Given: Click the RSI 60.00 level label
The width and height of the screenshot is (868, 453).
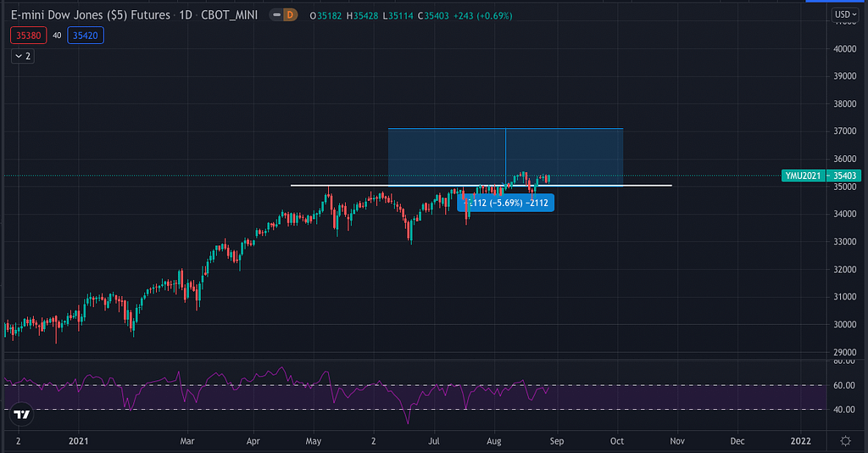Looking at the screenshot, I should pos(844,385).
